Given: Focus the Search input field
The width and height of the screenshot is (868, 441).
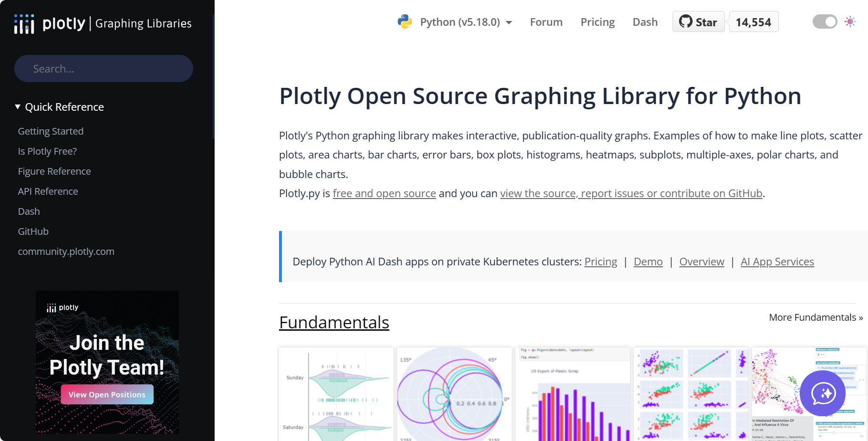Looking at the screenshot, I should pos(103,68).
